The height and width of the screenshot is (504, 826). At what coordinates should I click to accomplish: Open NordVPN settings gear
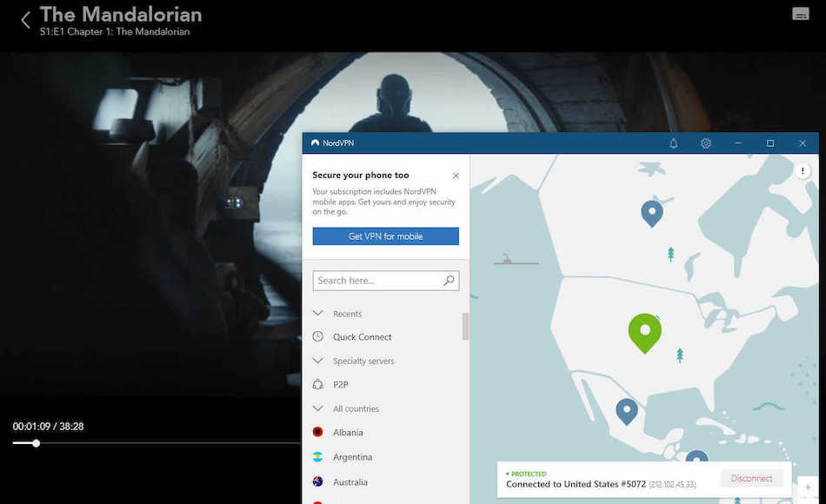pos(705,143)
